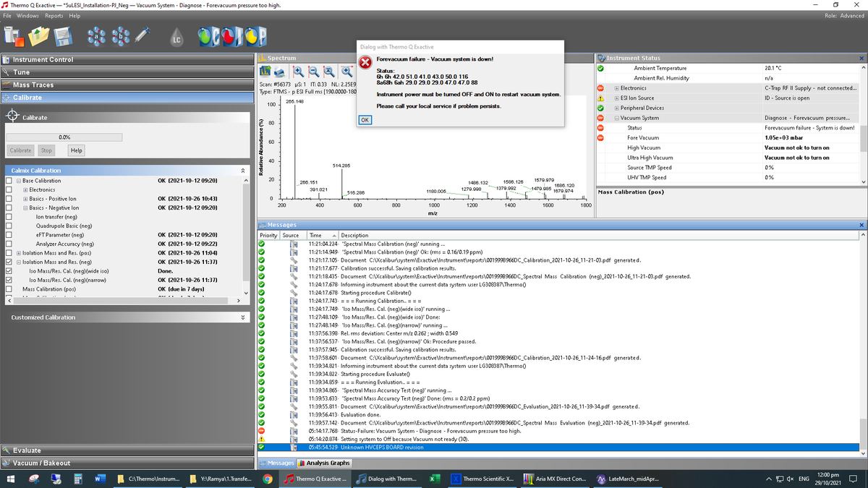Viewport: 868px width, 488px height.
Task: Click the red 'I' status toolbar icon
Action: tap(231, 35)
